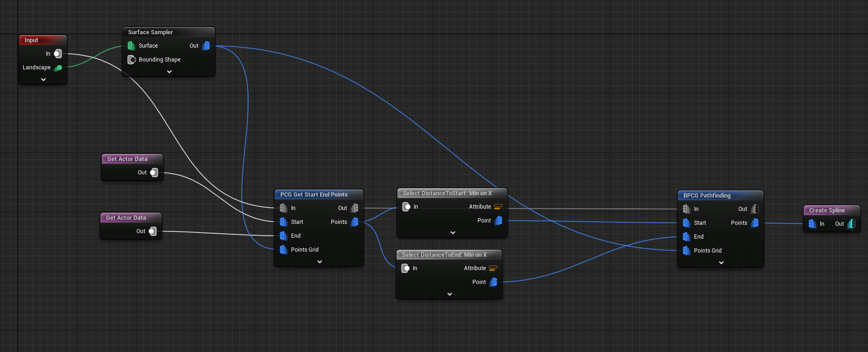Click the green Landscape pin on Input node
The width and height of the screenshot is (868, 352).
[58, 68]
